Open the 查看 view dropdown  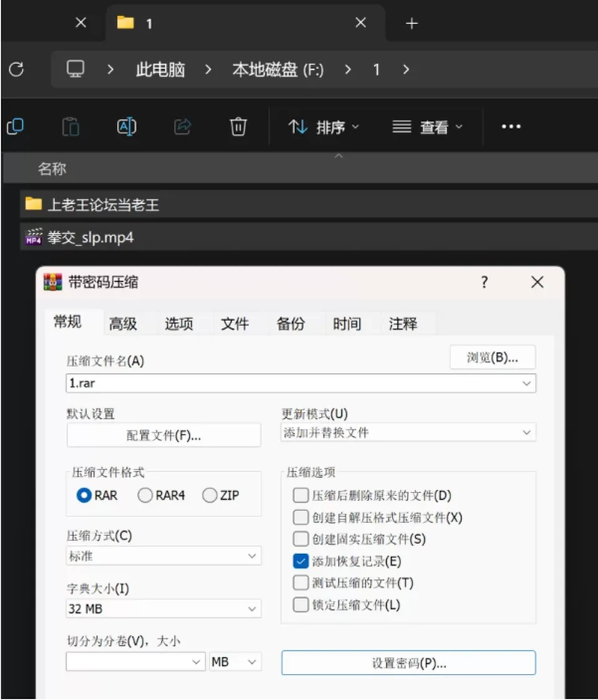point(427,127)
